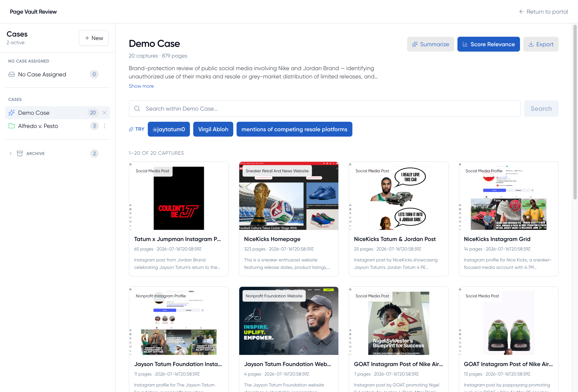Close the Demo Case with the X icon
578x392 pixels.
(105, 113)
